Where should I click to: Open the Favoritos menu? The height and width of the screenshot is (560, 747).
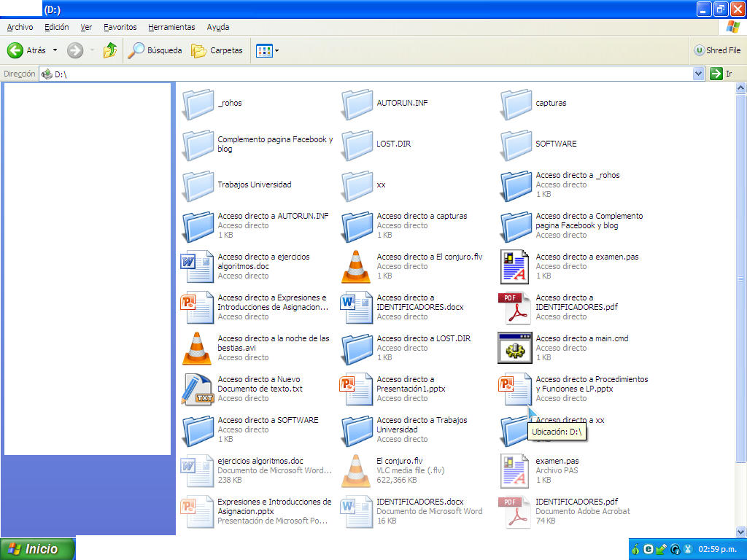(120, 27)
